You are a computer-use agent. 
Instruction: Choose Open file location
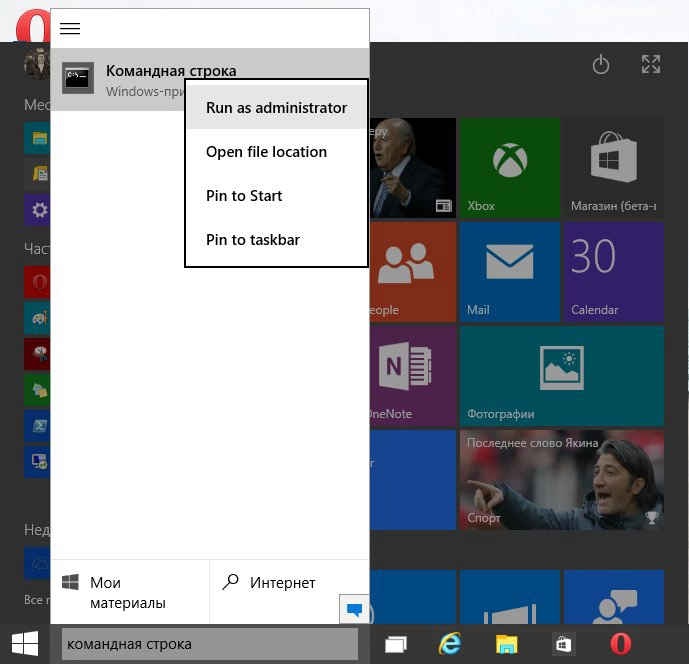coord(266,152)
